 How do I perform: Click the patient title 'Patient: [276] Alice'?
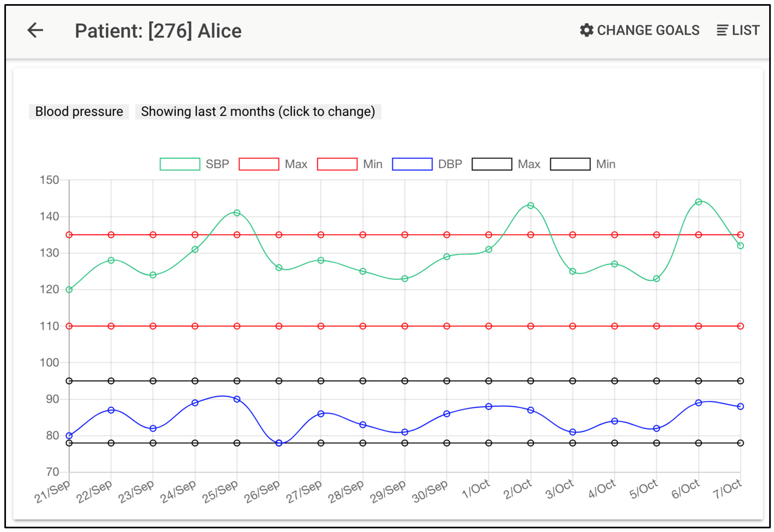coord(158,31)
